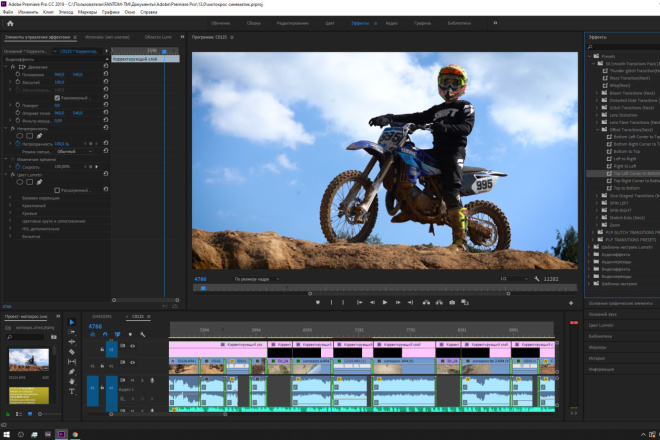The height and width of the screenshot is (440, 660).
Task: Step forward one frame in monitor
Action: 398,302
